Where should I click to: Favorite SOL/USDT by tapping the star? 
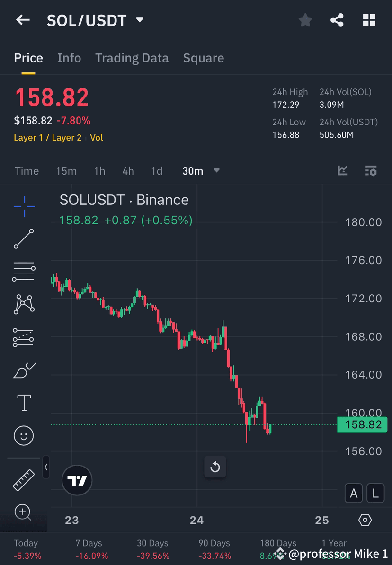tap(305, 20)
